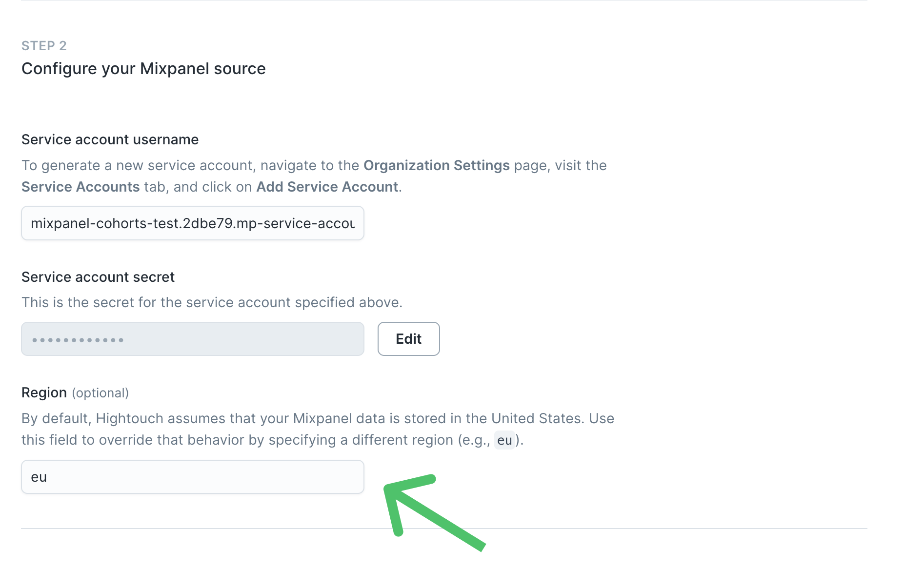905x588 pixels.
Task: Click the Service account username input field
Action: (x=192, y=223)
